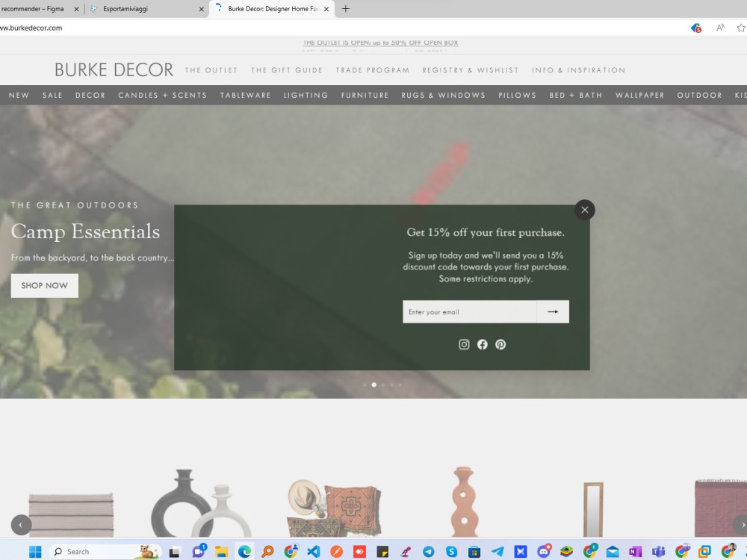Open FURNITURE menu
Image resolution: width=747 pixels, height=560 pixels.
[365, 96]
